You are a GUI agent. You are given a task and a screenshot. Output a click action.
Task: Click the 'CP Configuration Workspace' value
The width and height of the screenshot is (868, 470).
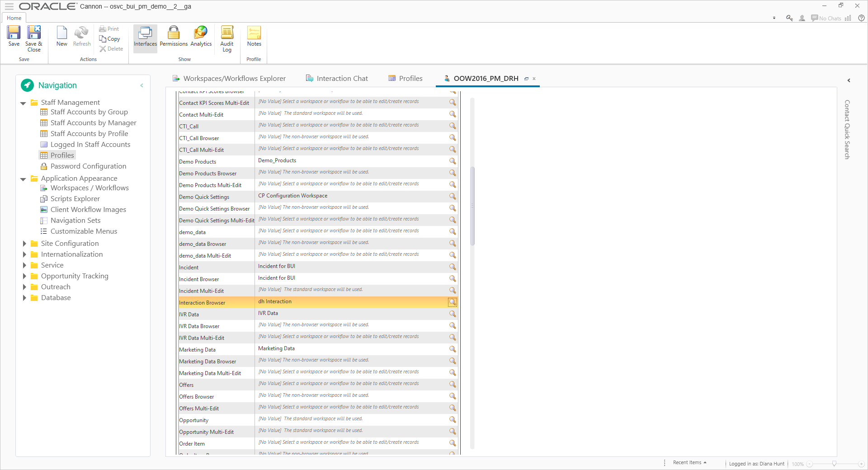pos(292,196)
